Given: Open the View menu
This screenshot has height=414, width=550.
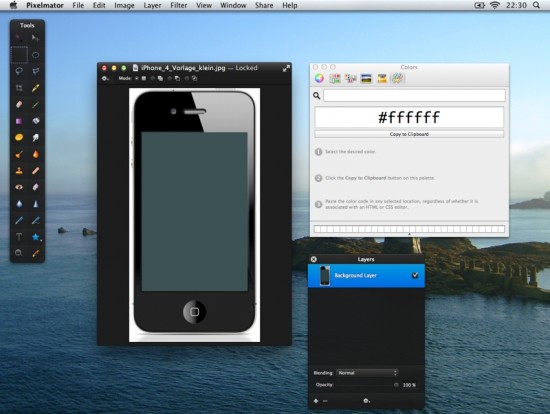Looking at the screenshot, I should [x=204, y=5].
